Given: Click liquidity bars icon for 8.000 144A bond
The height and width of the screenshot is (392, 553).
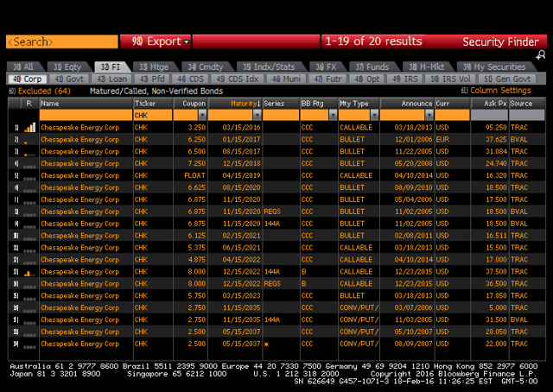Looking at the screenshot, I should coord(30,273).
